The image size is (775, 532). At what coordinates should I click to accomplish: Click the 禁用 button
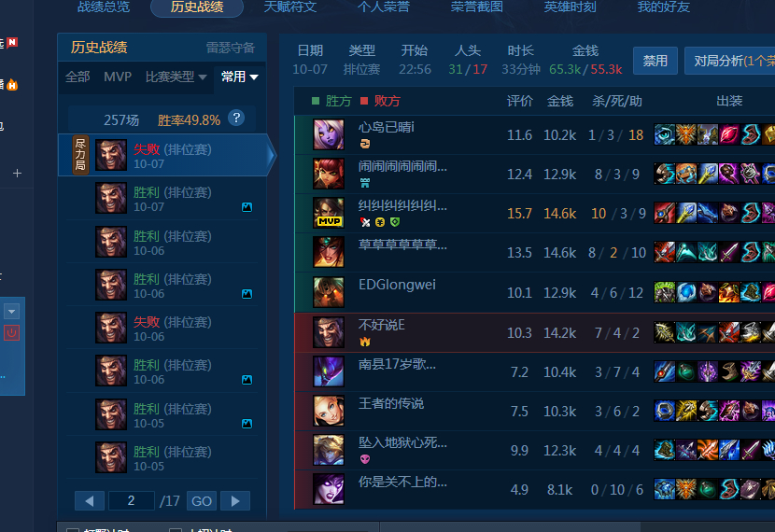click(655, 61)
